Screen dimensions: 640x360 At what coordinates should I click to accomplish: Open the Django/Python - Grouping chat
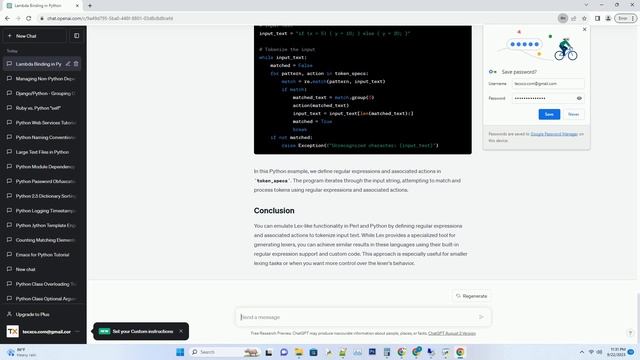[x=42, y=93]
